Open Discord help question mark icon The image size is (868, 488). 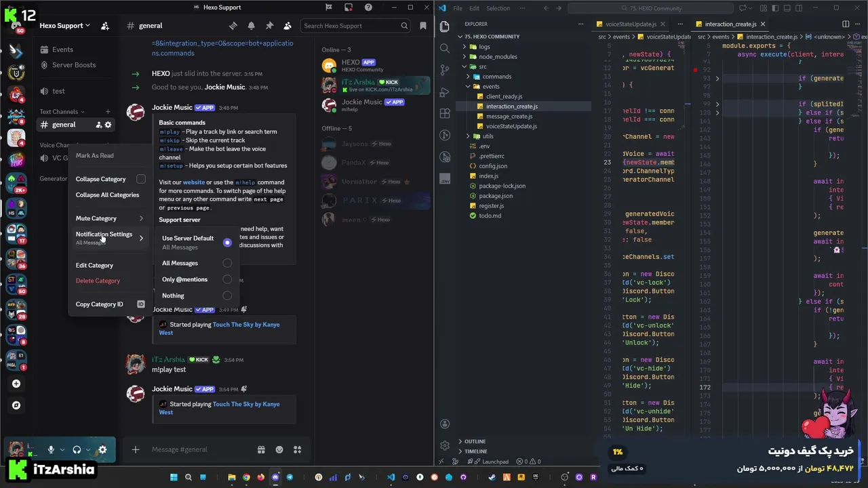(x=368, y=7)
